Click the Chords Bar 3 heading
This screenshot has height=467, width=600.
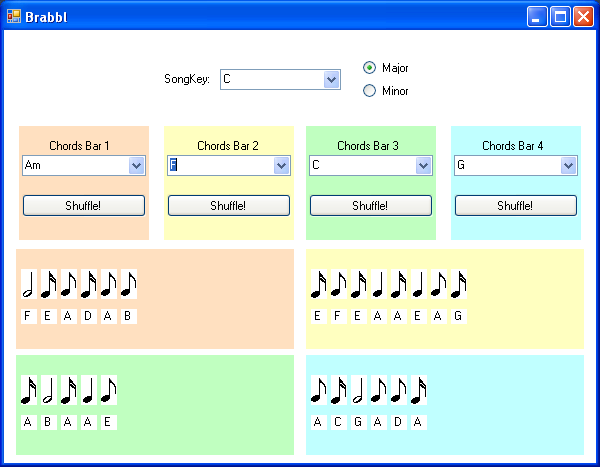coord(368,146)
